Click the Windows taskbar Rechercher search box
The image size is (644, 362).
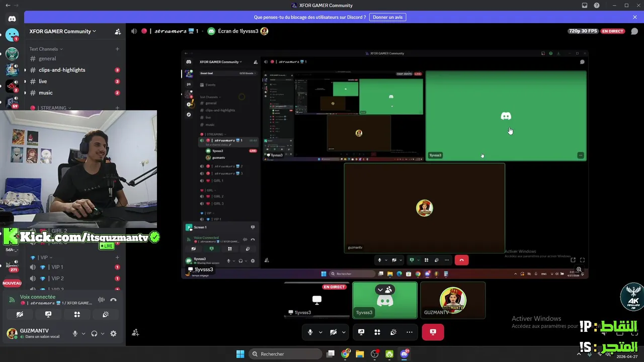click(285, 354)
